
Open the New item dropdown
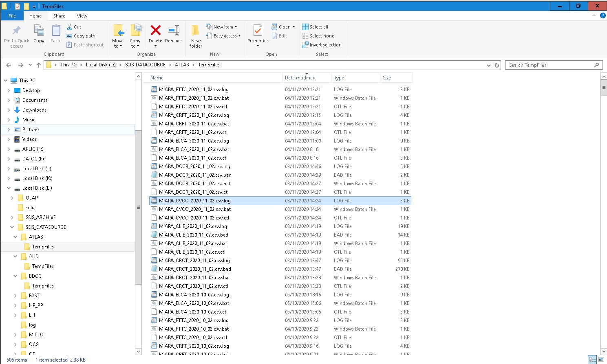(221, 27)
